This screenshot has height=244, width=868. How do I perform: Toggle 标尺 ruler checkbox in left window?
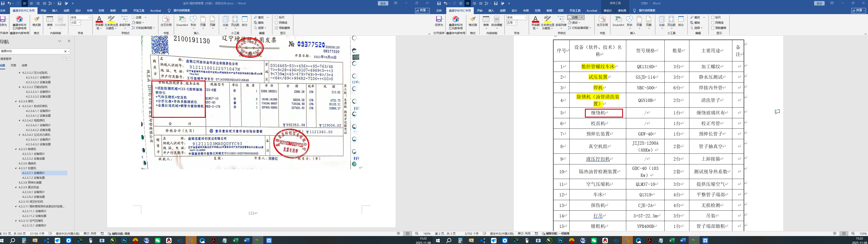[x=277, y=18]
